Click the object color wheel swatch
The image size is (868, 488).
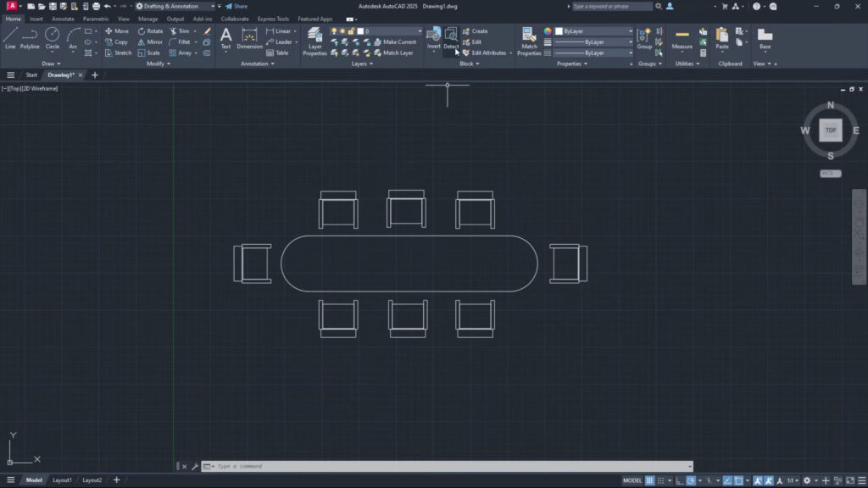548,31
